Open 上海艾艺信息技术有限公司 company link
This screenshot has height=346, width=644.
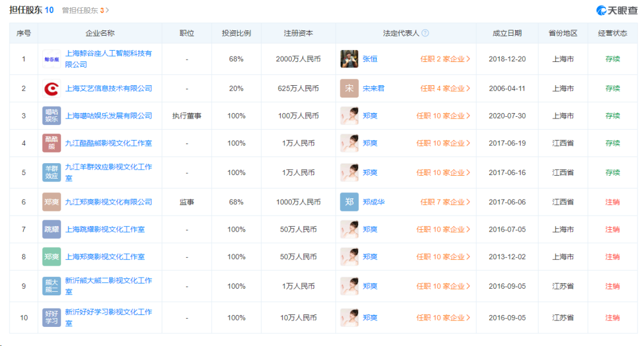pos(109,89)
